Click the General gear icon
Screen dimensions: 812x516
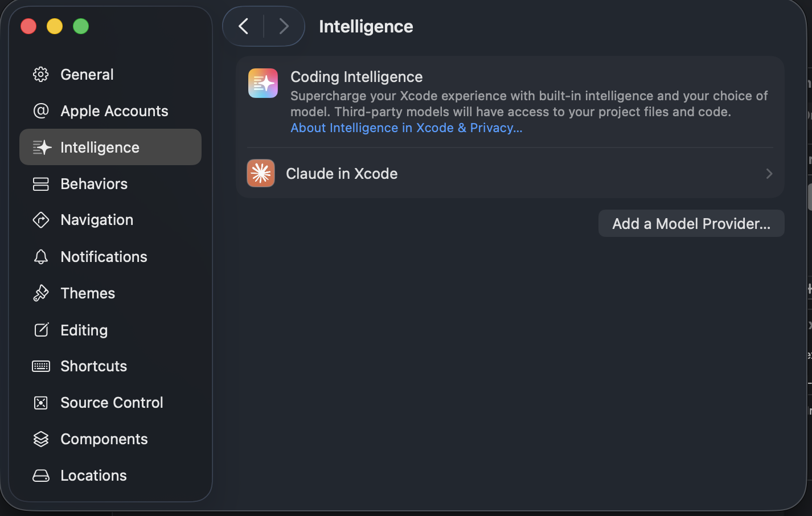pyautogui.click(x=41, y=75)
